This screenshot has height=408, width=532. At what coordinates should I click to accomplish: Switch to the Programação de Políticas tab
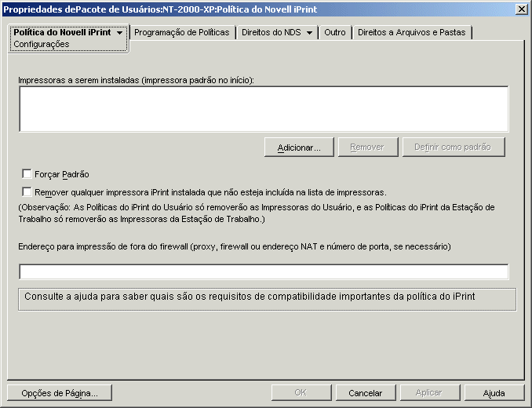tap(182, 32)
